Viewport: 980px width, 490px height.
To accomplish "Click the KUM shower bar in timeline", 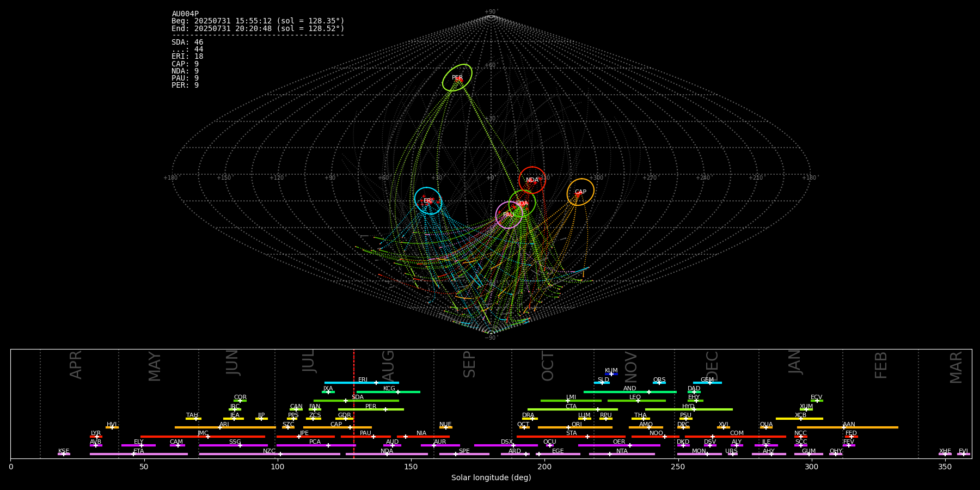I will click(x=611, y=374).
